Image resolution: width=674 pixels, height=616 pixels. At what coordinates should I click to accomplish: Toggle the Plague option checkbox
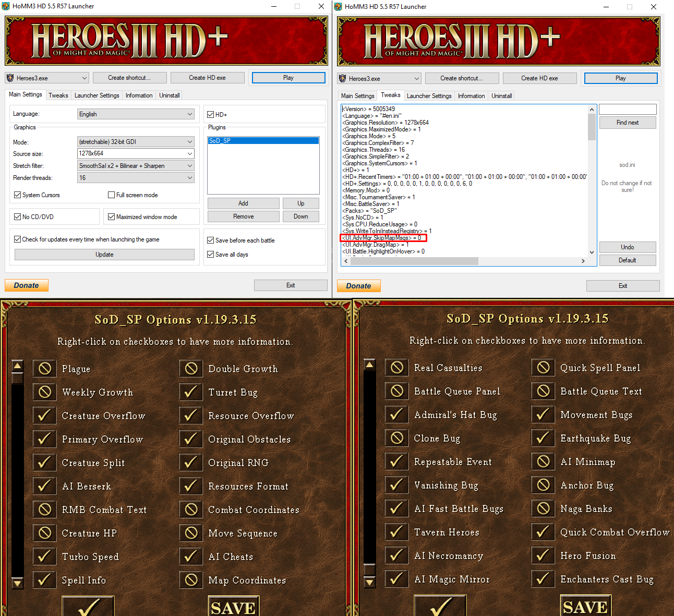[45, 369]
